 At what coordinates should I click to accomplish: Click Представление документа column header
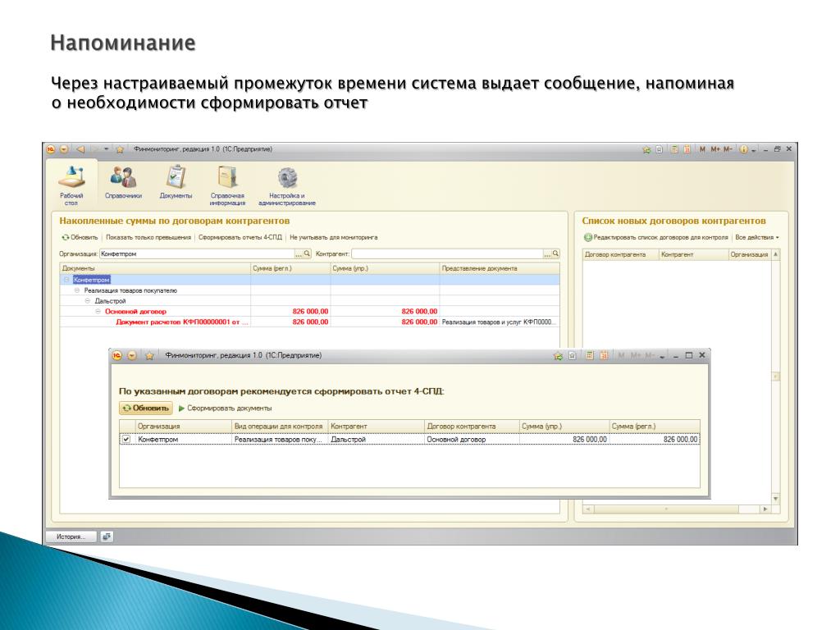point(500,268)
